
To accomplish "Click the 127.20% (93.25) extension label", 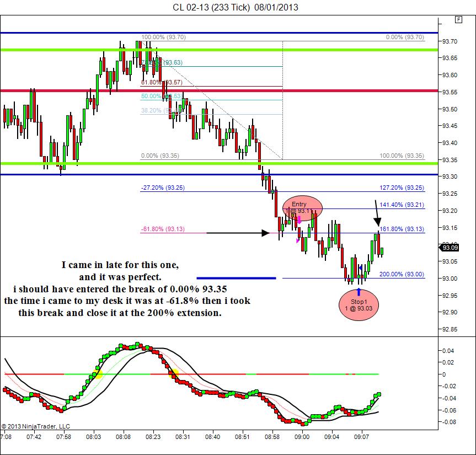I will click(402, 188).
